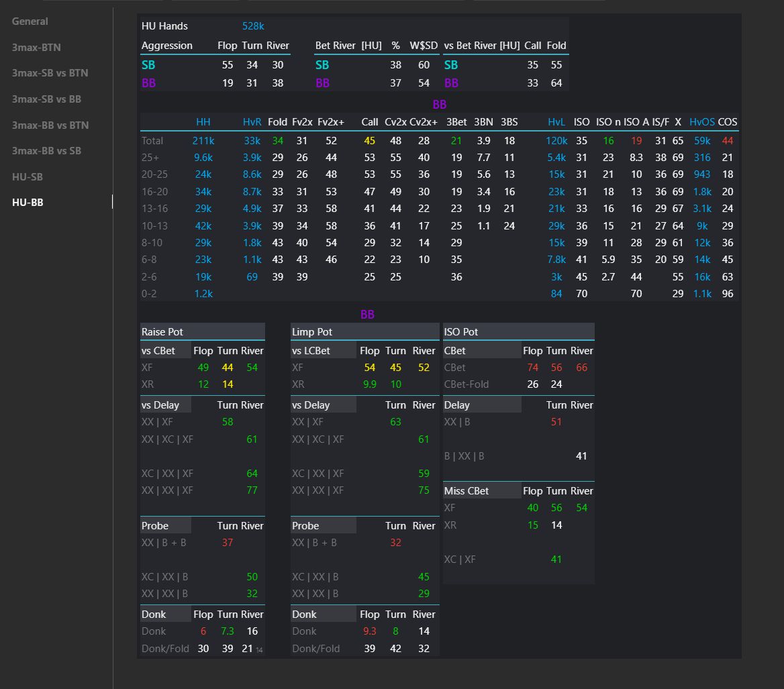The width and height of the screenshot is (784, 689).
Task: Select the 3max-SB vs BTN tab
Action: (x=50, y=73)
